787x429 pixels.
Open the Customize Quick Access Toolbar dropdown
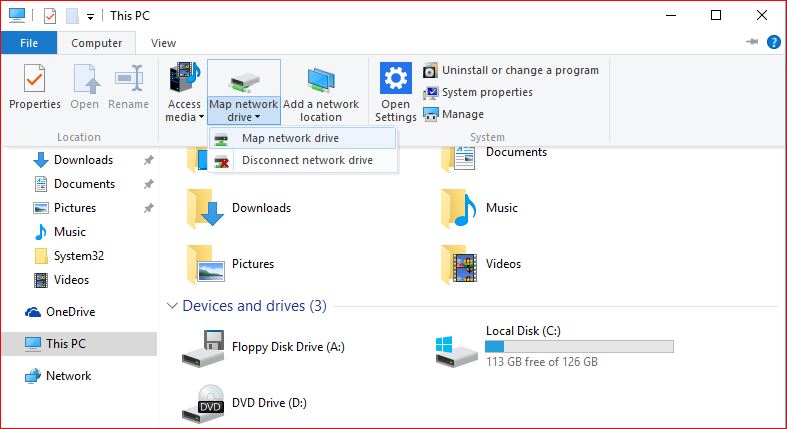point(90,17)
